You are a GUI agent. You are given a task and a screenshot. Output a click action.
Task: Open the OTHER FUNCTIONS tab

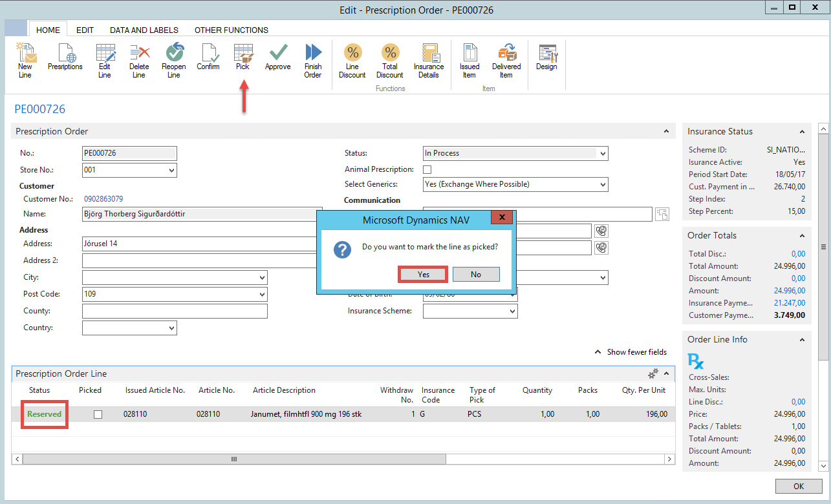click(x=232, y=30)
